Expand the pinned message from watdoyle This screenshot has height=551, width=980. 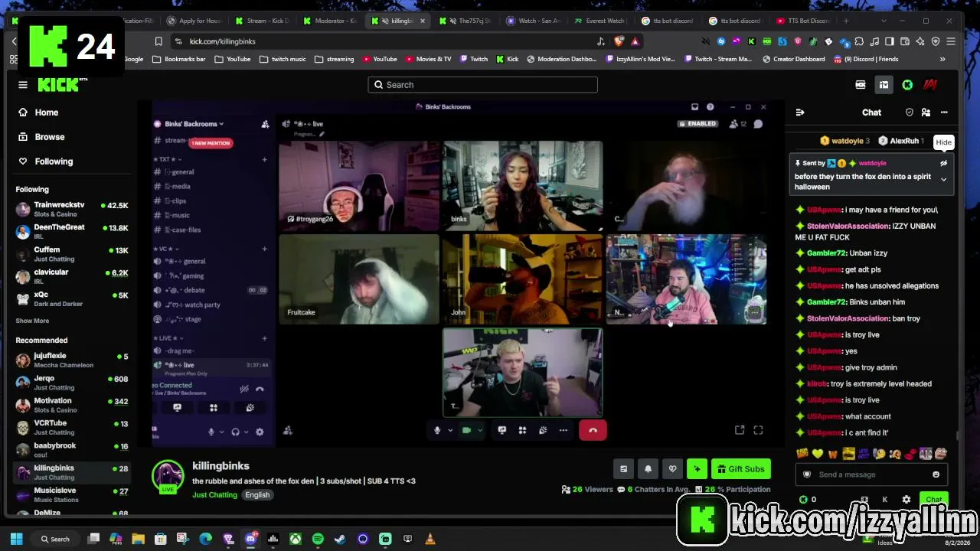click(x=943, y=180)
